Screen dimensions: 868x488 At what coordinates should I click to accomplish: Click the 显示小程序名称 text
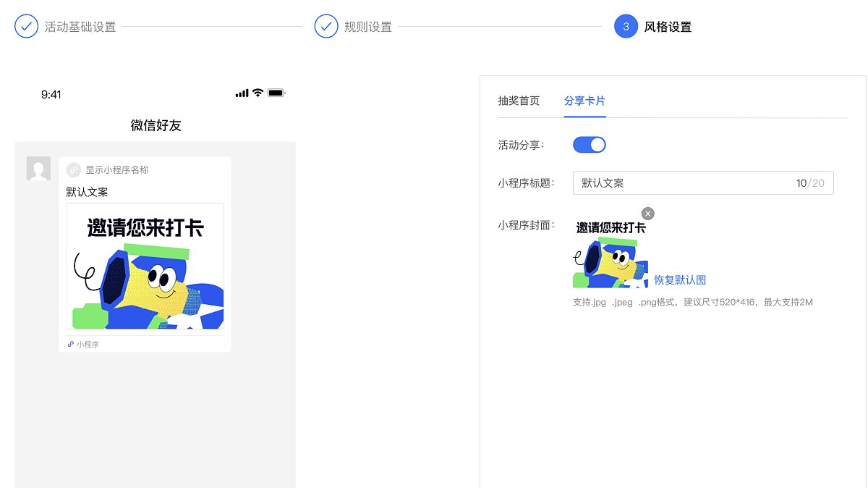pos(117,169)
